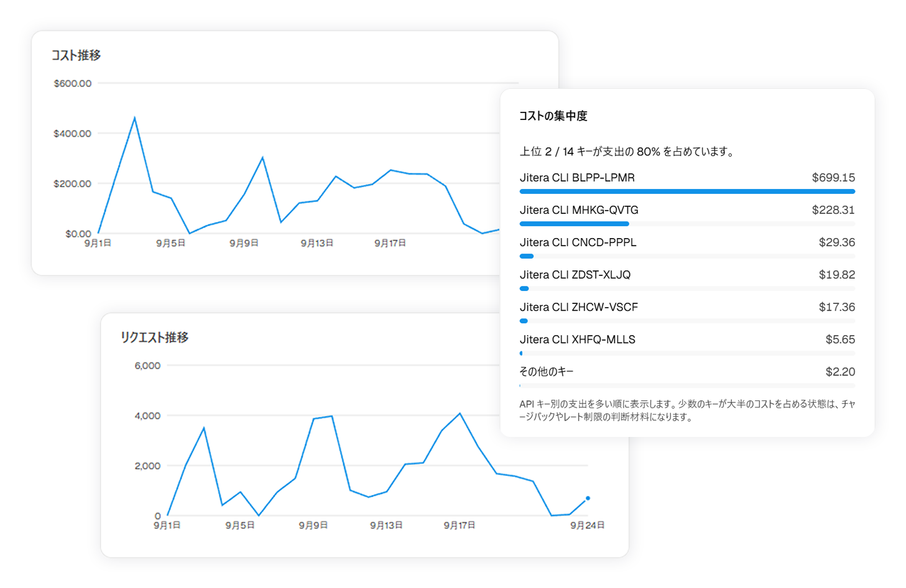Image resolution: width=906 pixels, height=588 pixels.
Task: Click the 9月24日 data point on request chart
Action: click(588, 498)
